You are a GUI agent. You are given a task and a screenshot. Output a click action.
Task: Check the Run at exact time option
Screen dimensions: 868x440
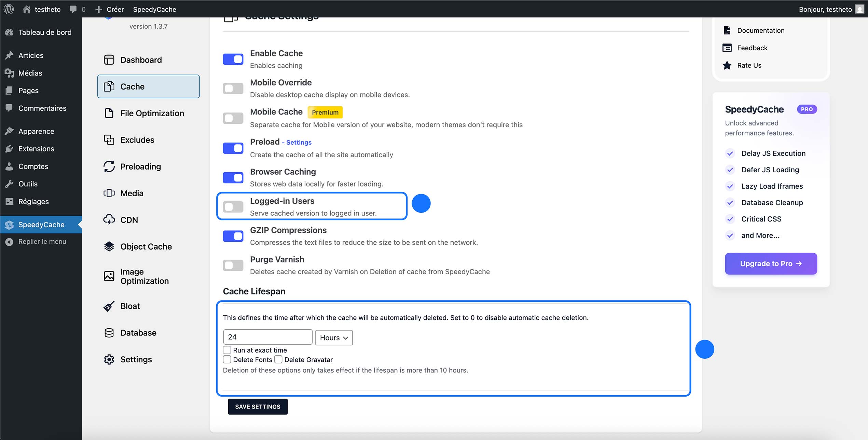pyautogui.click(x=226, y=350)
